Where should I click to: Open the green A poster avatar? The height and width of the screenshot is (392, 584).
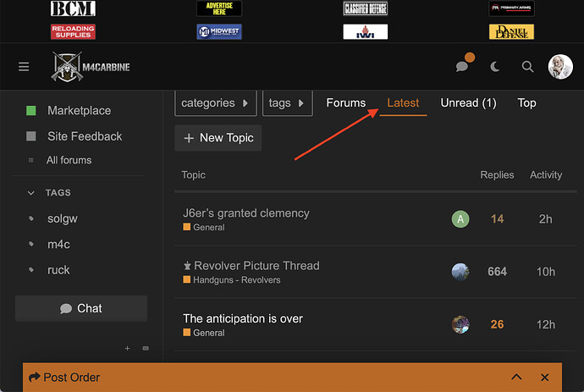pos(460,219)
